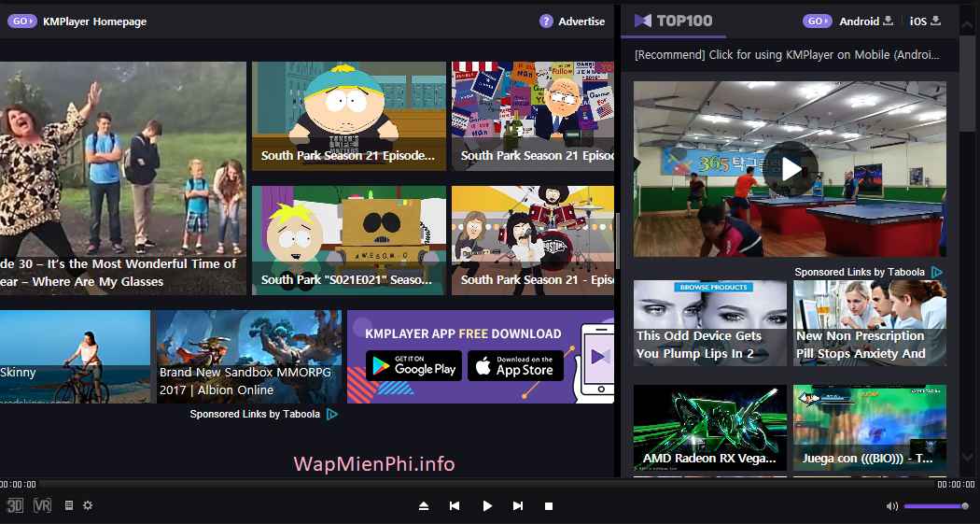Open Albion Online Sandbox MMORPG ad
This screenshot has width=980, height=524.
point(249,357)
